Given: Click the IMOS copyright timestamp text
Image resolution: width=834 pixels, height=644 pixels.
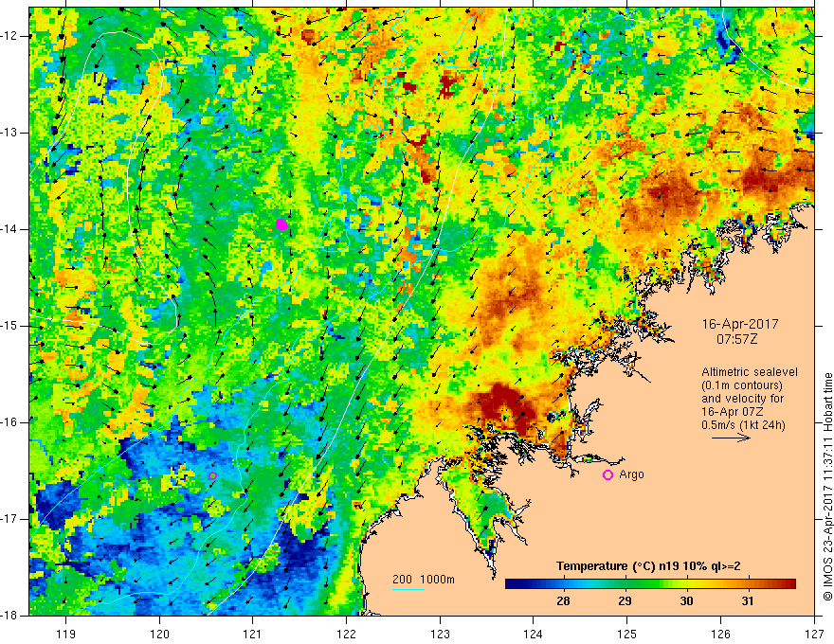Looking at the screenshot, I should pos(827,486).
